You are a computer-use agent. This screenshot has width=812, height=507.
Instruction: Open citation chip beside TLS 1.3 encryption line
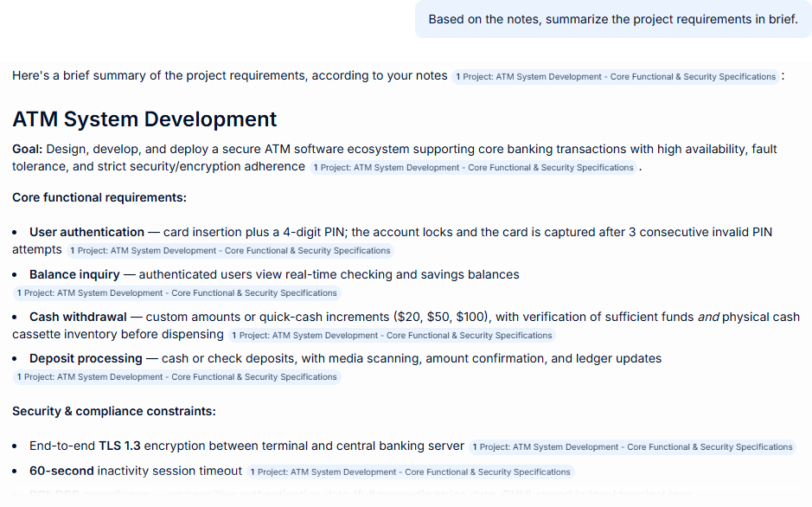coord(632,447)
